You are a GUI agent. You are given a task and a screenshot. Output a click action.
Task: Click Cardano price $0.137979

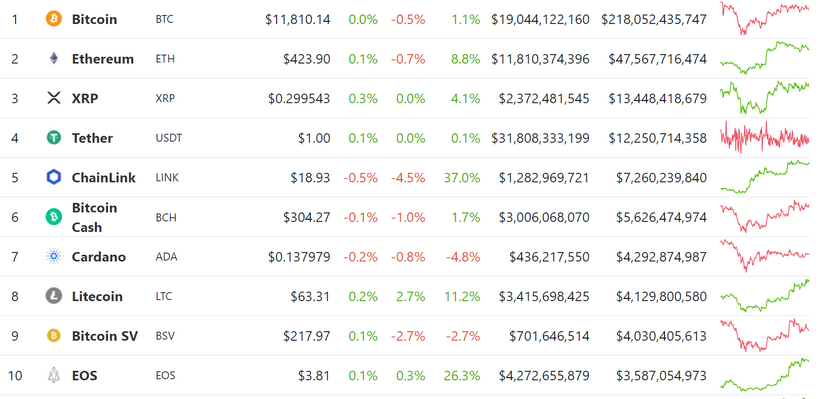299,257
